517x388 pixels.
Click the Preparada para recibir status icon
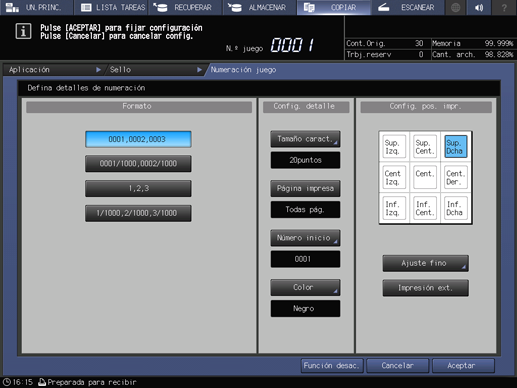click(x=42, y=382)
